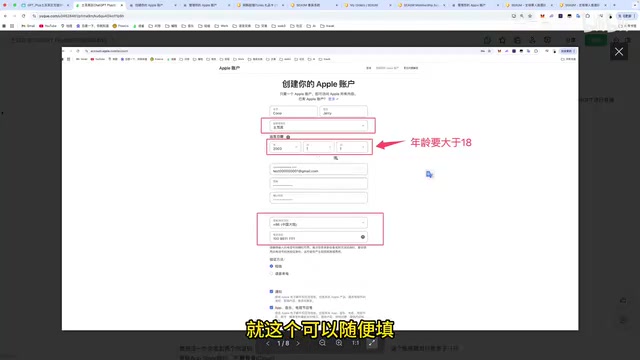Open the travel bookmark folder
This screenshot has width=640, height=360.
tap(327, 26)
